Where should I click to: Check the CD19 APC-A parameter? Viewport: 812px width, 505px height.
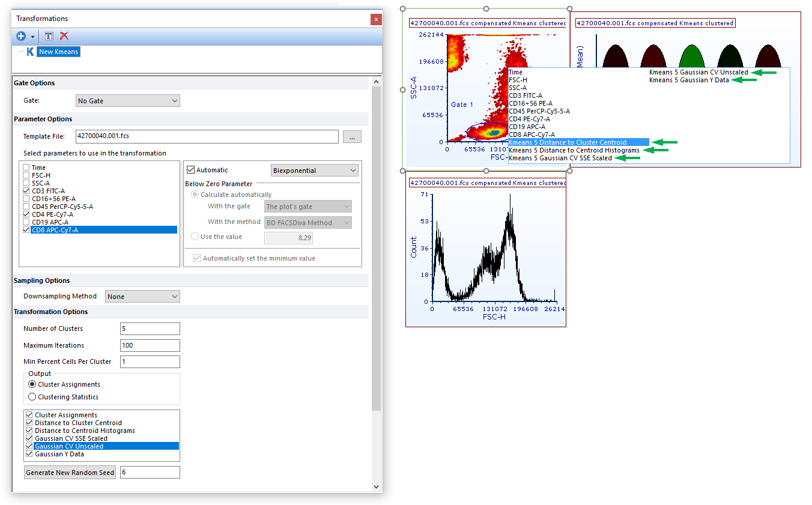[x=26, y=222]
